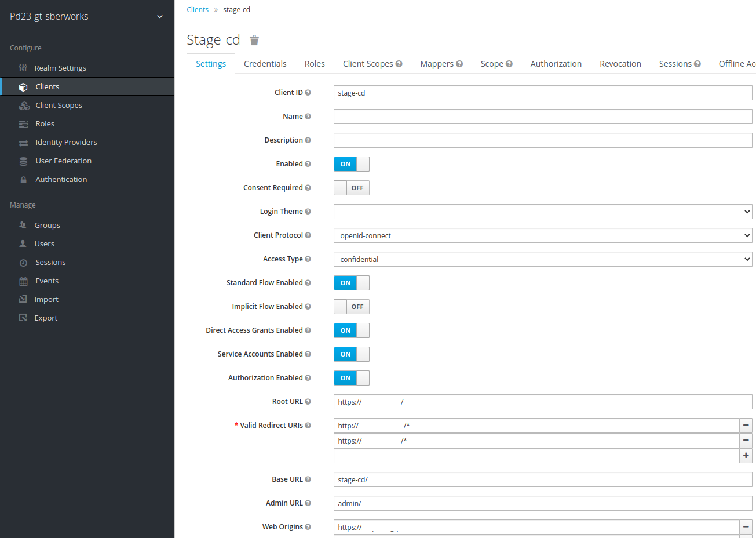
Task: Click the User Federation database icon
Action: (x=23, y=161)
